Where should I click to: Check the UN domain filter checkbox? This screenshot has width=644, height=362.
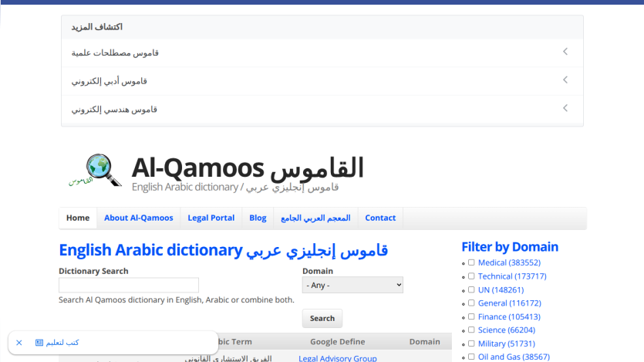471,289
